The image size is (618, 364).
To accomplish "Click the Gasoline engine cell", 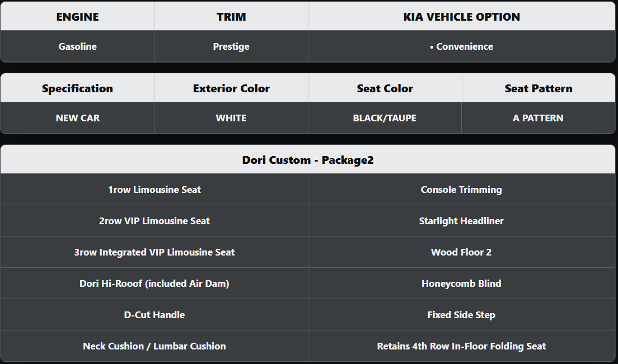I will pos(77,46).
